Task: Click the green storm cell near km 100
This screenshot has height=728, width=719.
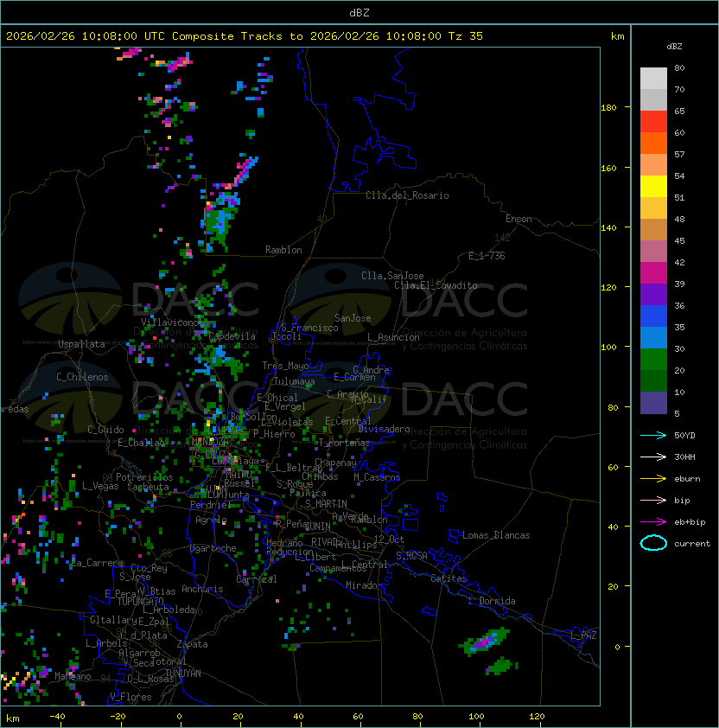Action: pos(484,642)
